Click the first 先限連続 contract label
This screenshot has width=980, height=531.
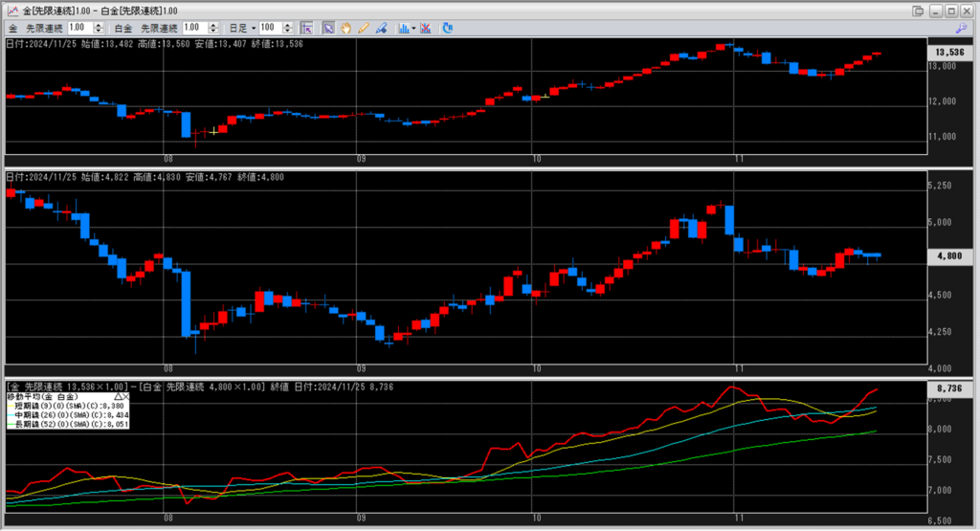pyautogui.click(x=45, y=29)
